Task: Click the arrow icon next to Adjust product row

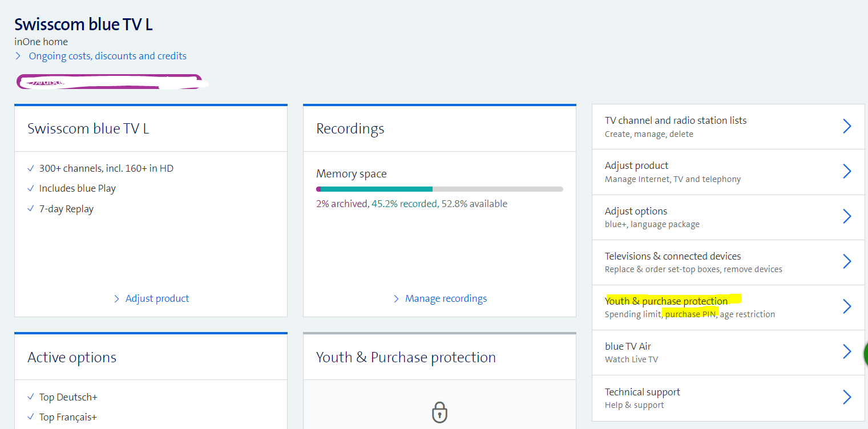Action: [x=847, y=171]
